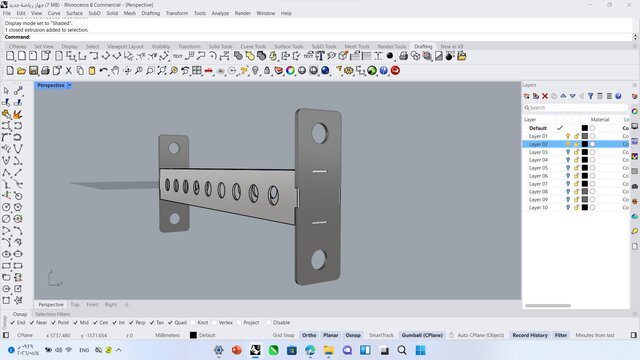The height and width of the screenshot is (360, 640).
Task: Open the CPlane coordinate selector in status bar
Action: click(x=25, y=335)
